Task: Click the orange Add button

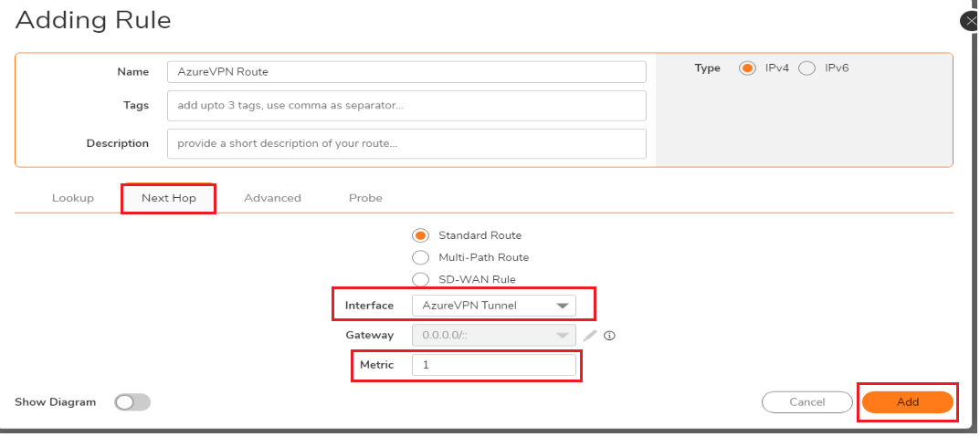Action: coord(908,402)
